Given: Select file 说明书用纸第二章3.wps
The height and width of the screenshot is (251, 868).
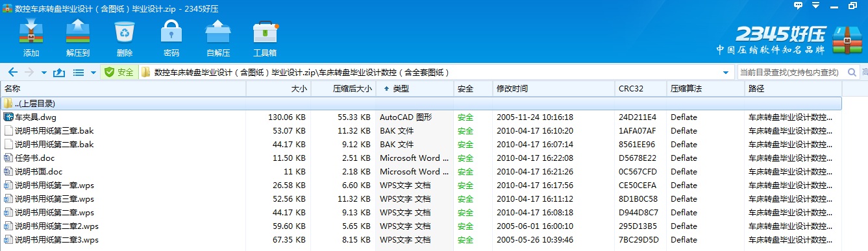Looking at the screenshot, I should coord(57,240).
